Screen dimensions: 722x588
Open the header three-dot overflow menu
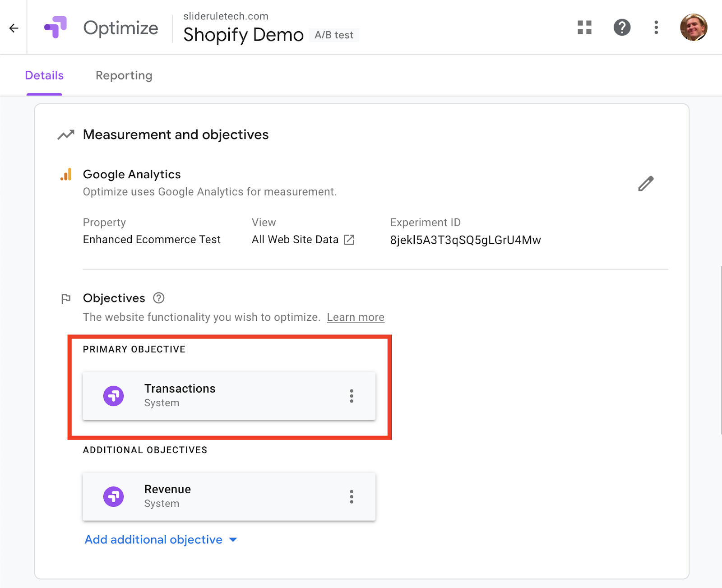tap(656, 28)
